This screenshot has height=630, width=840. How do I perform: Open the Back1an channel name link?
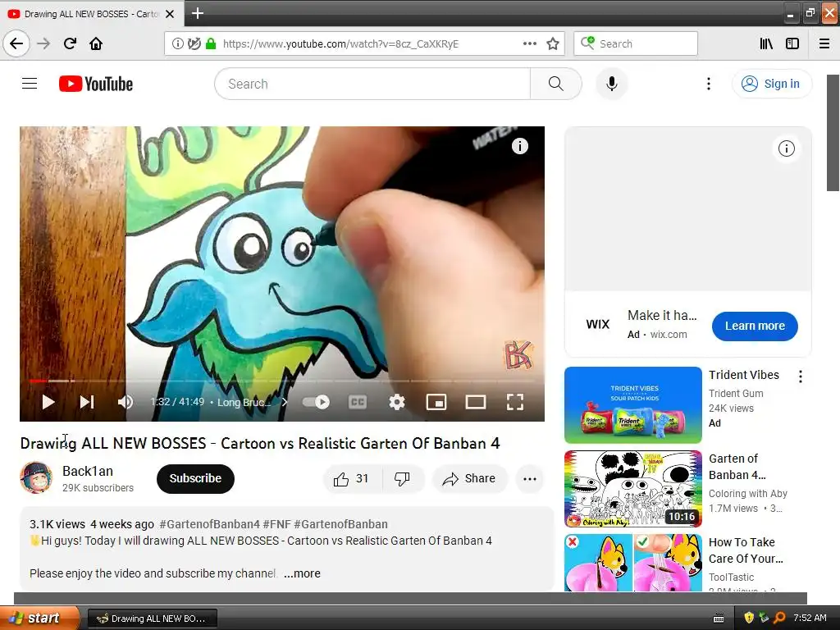click(x=87, y=471)
